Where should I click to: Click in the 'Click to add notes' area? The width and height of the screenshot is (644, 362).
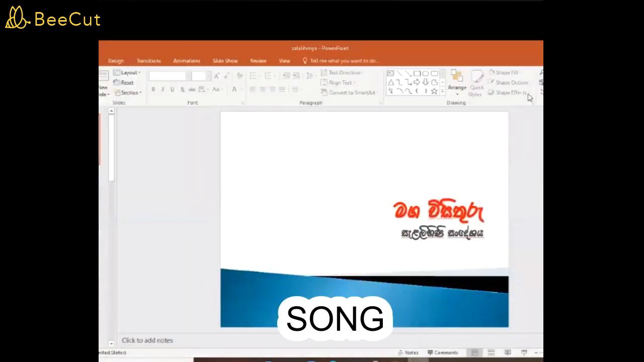click(147, 340)
